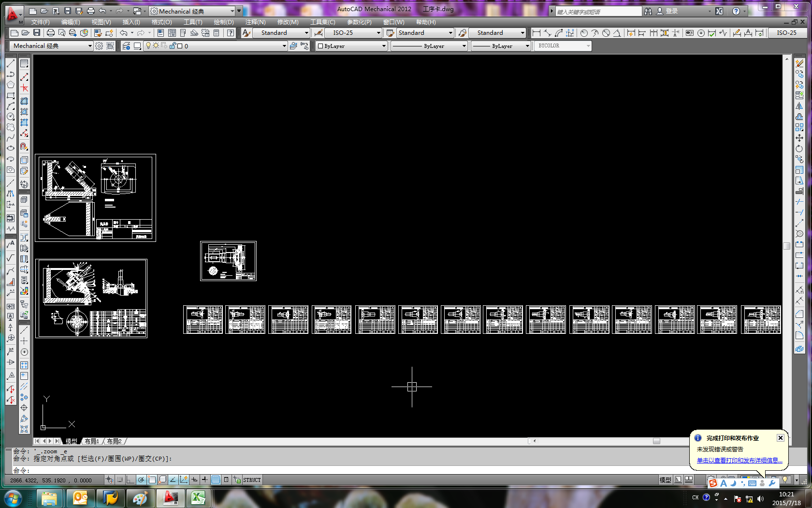Select the Rectangle drawing tool
This screenshot has height=508, width=812.
[x=11, y=95]
